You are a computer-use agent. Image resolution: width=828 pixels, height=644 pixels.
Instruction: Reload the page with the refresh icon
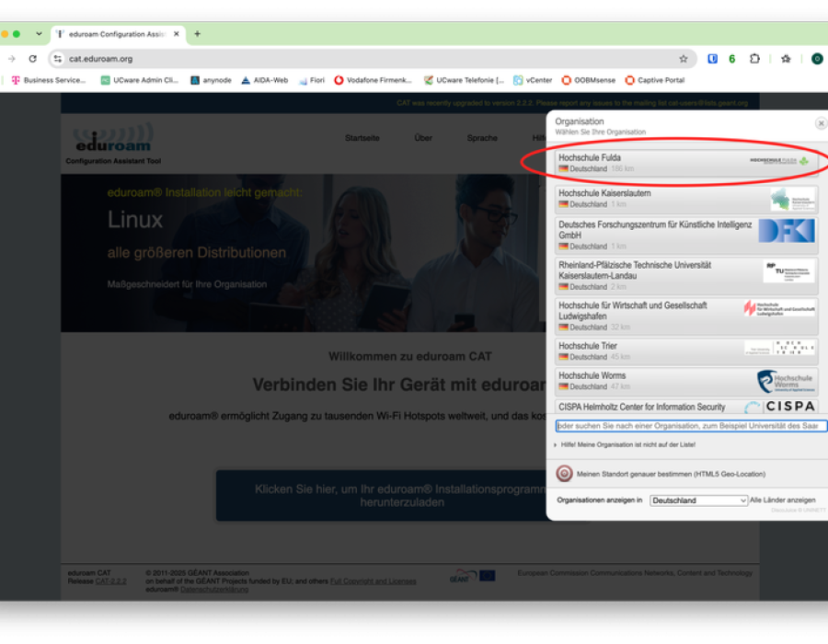tap(33, 59)
